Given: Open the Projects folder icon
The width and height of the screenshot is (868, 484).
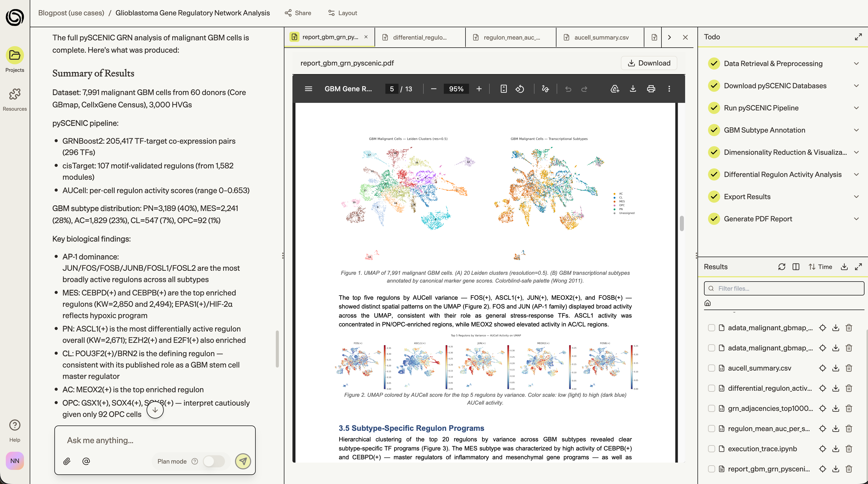Looking at the screenshot, I should click(15, 55).
